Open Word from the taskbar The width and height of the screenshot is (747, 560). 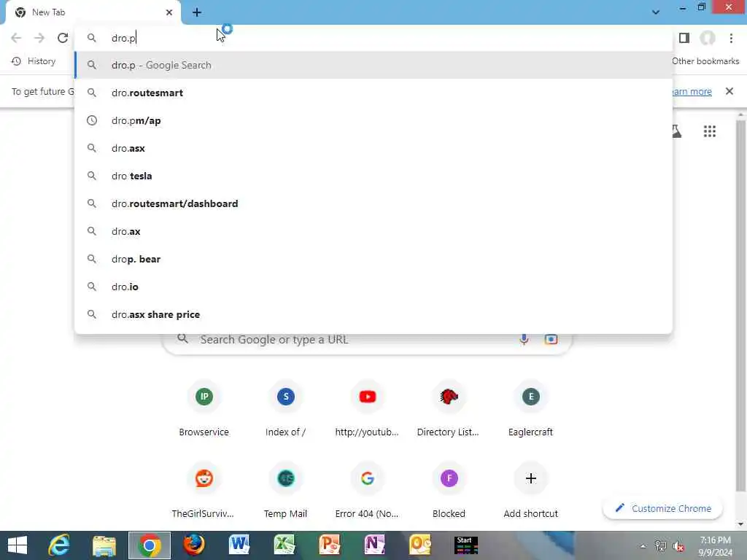point(239,545)
